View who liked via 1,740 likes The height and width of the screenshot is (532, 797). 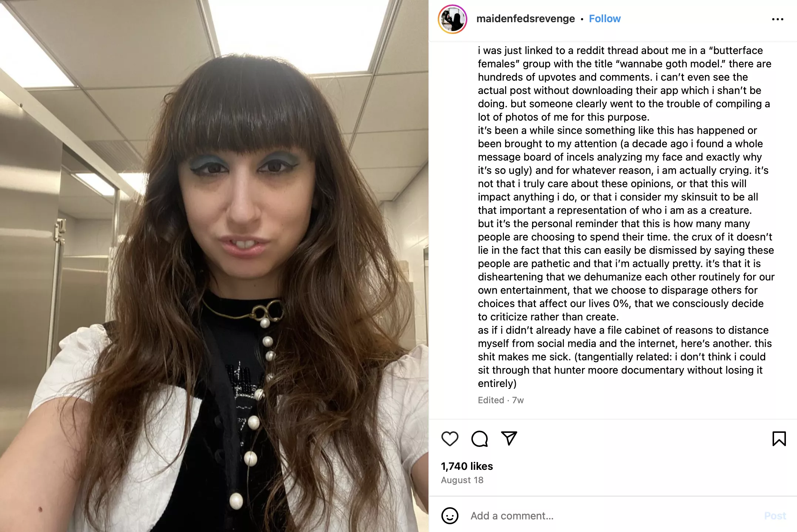coord(467,466)
